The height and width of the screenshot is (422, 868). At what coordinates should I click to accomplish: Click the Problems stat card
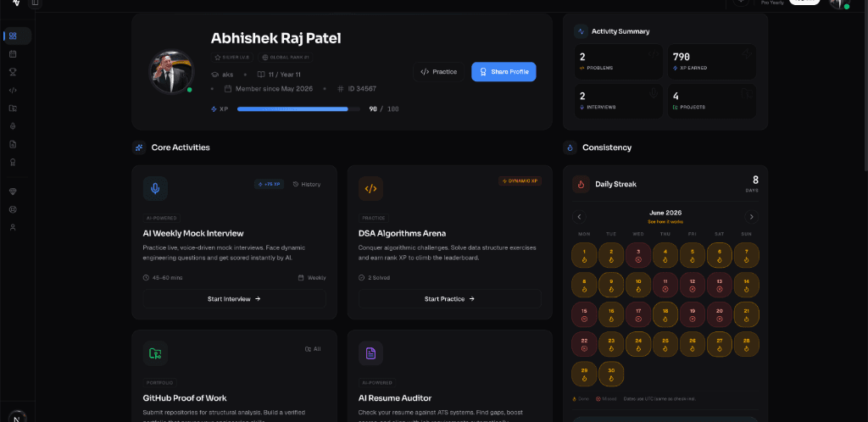618,62
